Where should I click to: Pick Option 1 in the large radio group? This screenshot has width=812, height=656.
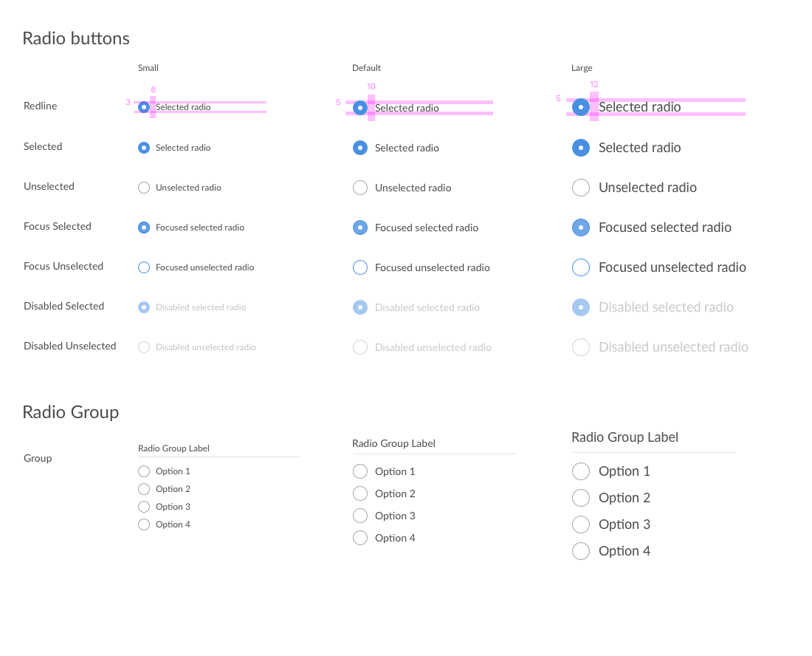[x=581, y=471]
